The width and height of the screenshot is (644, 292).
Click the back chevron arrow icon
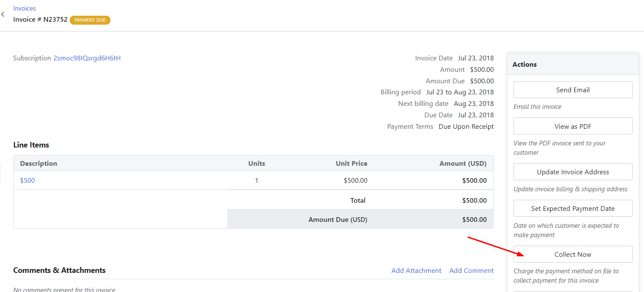coord(3,14)
